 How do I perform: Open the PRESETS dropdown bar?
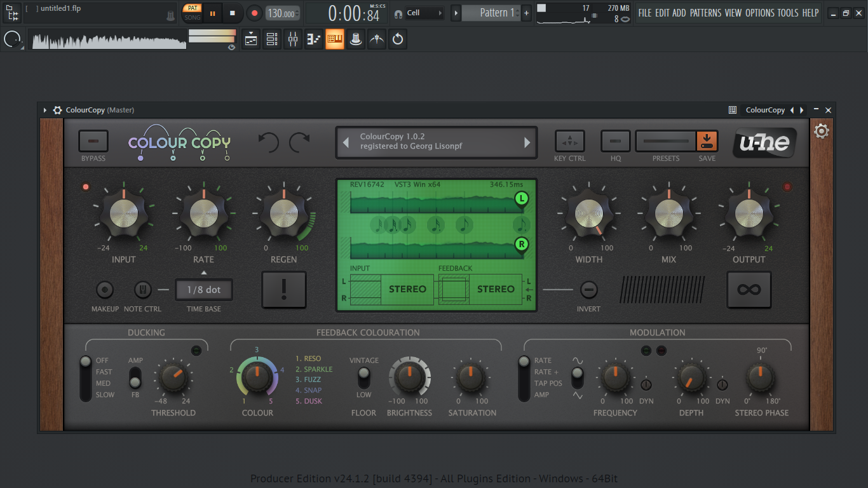click(x=666, y=141)
